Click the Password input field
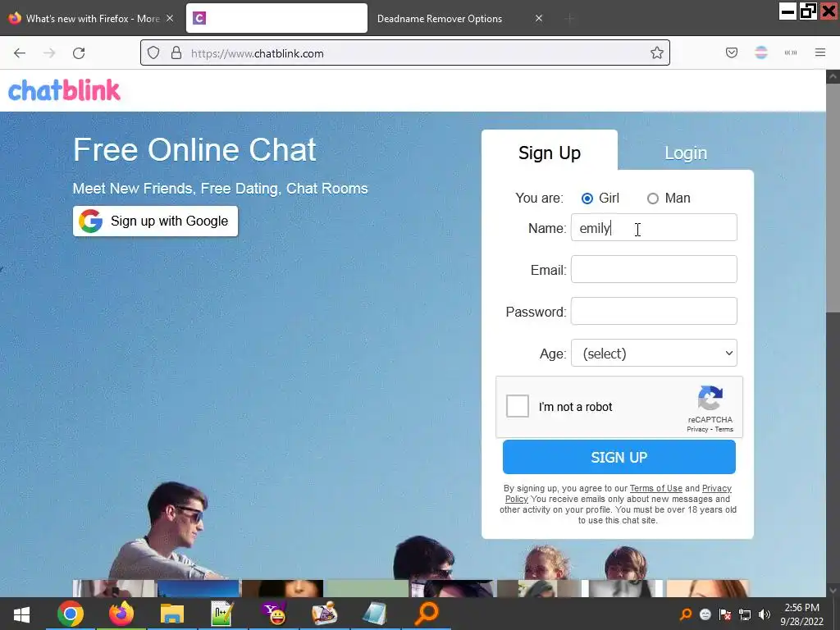Image resolution: width=840 pixels, height=630 pixels. point(654,311)
